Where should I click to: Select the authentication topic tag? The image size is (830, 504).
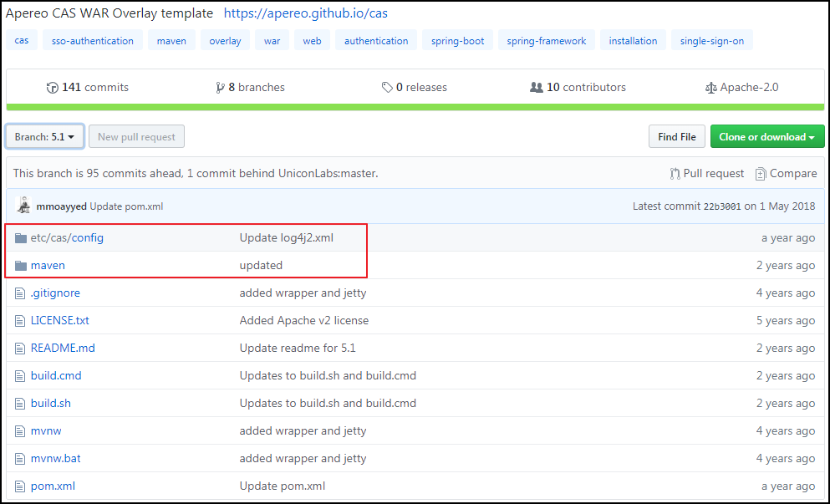[x=376, y=40]
